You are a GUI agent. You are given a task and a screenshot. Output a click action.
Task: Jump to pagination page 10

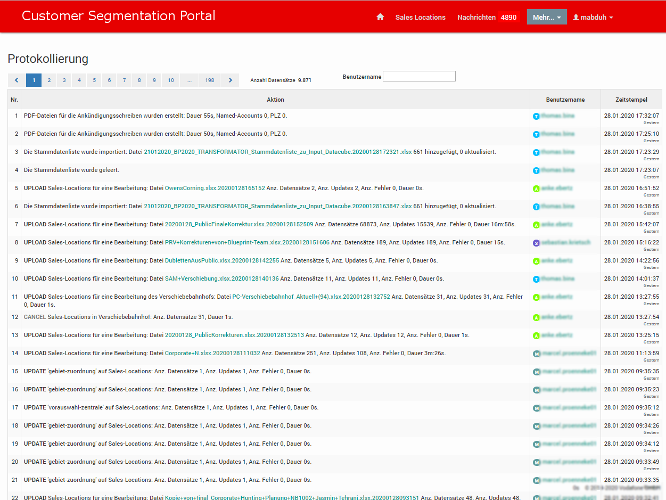coord(171,79)
